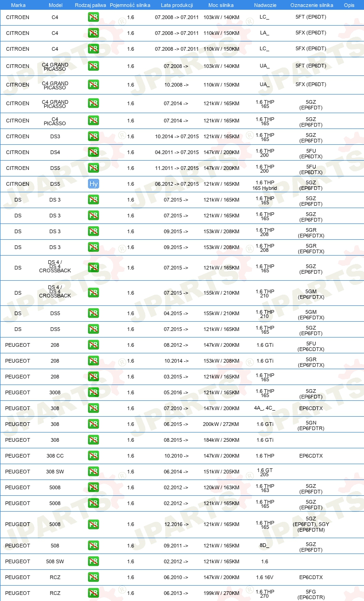Click petrol icon in C4 Grand Picasso 10.2008 row
Screen dimensions: 364x601
point(94,85)
